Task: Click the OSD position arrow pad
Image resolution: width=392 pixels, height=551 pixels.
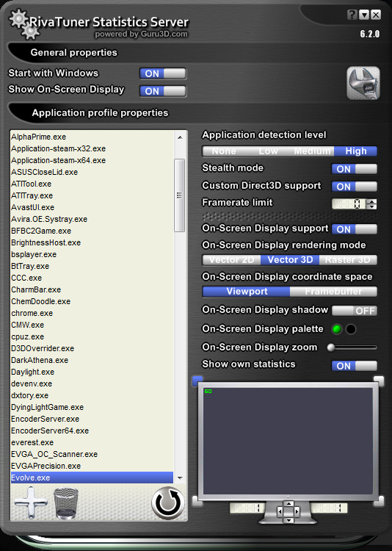Action: [288, 511]
